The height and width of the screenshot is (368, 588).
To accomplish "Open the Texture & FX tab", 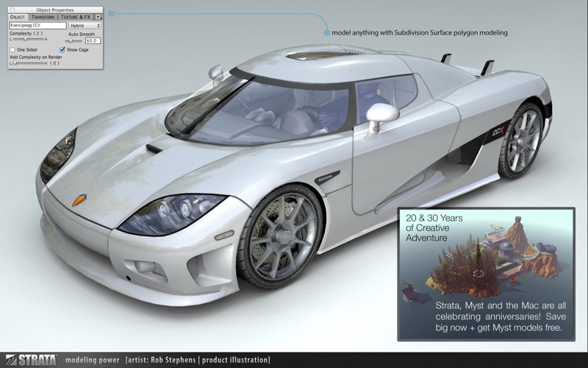I will 77,16.
